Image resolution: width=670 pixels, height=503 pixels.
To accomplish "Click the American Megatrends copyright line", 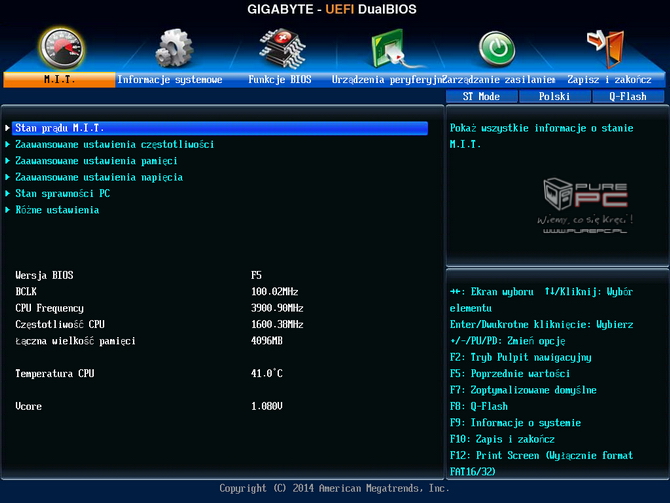I will (x=334, y=488).
